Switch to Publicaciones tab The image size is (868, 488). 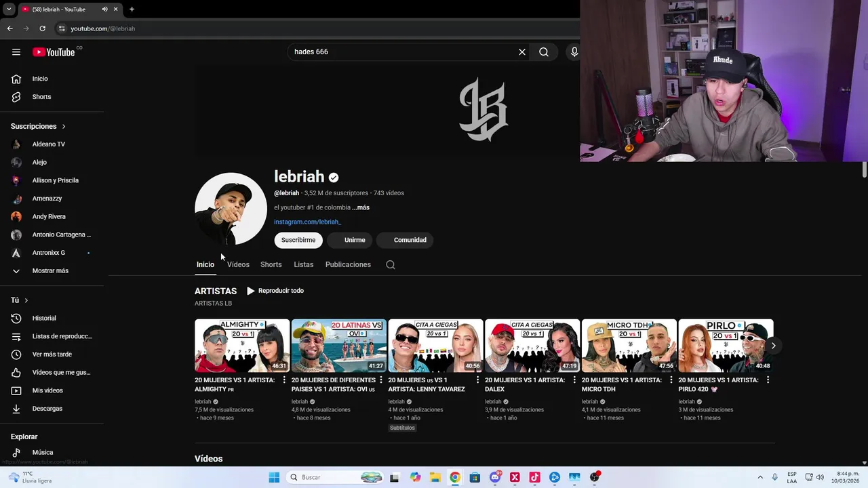tap(348, 265)
